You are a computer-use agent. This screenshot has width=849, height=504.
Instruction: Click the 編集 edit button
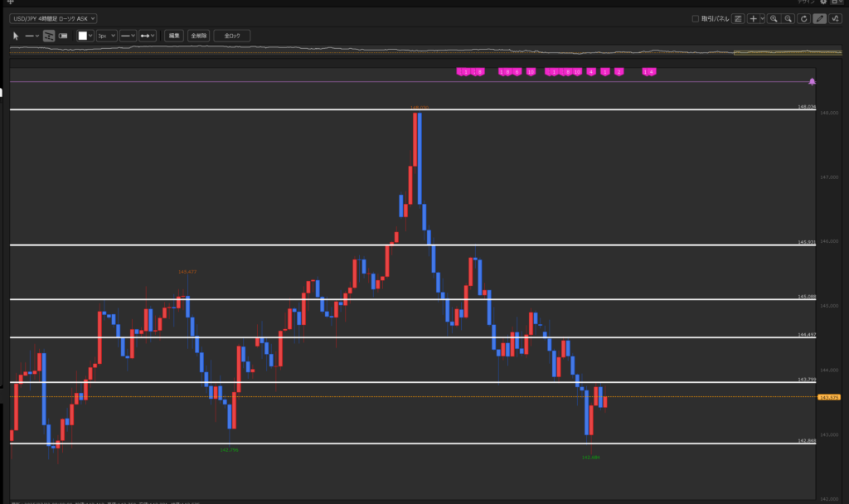click(174, 36)
